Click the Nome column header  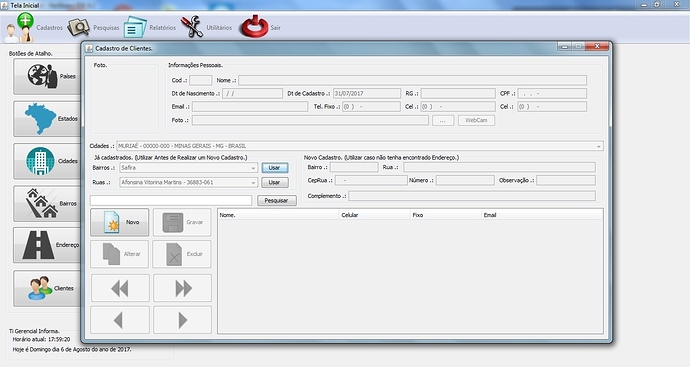[279, 215]
